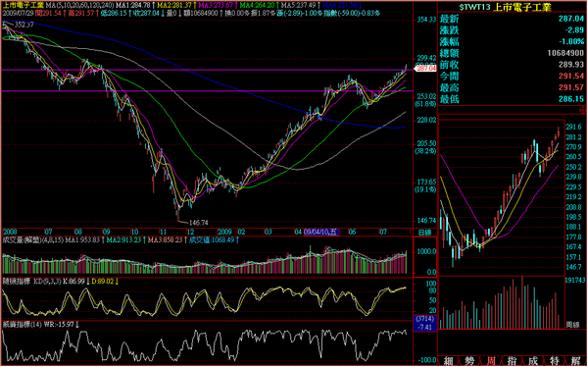Click the 漲幅 -1.00% row

(x=513, y=41)
